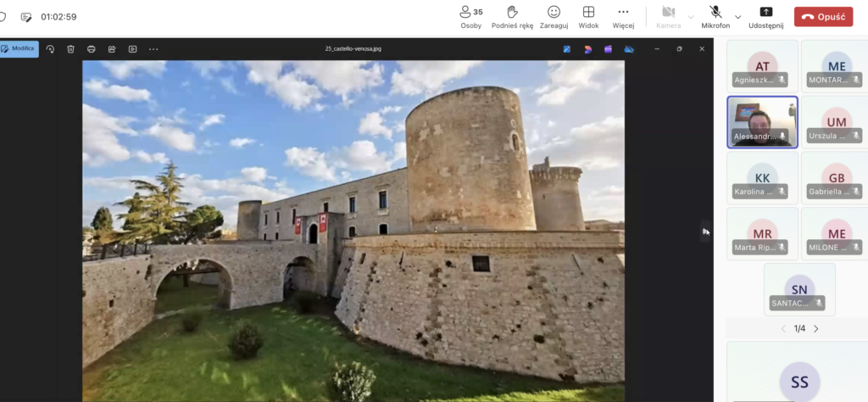Toggle the Mikrofon mute button
This screenshot has height=402, width=868.
[715, 16]
